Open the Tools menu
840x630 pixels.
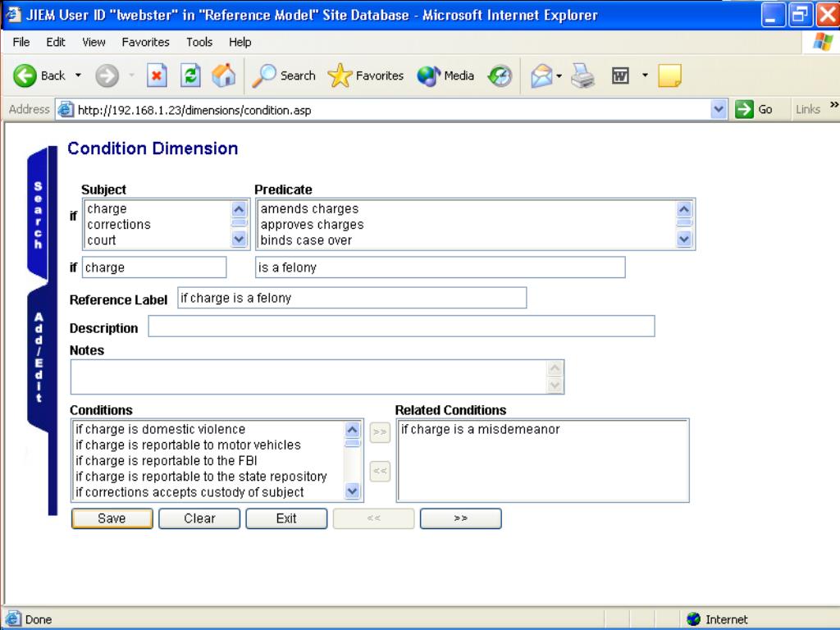coord(199,42)
